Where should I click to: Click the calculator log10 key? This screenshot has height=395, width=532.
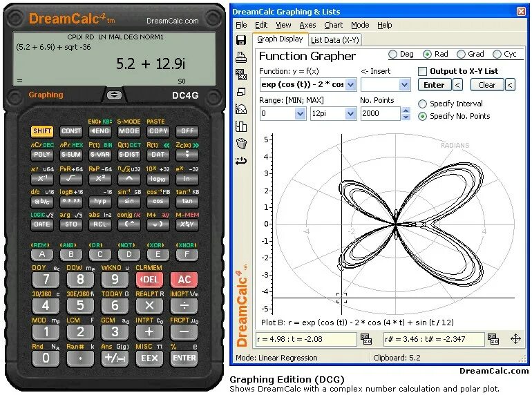[158, 178]
